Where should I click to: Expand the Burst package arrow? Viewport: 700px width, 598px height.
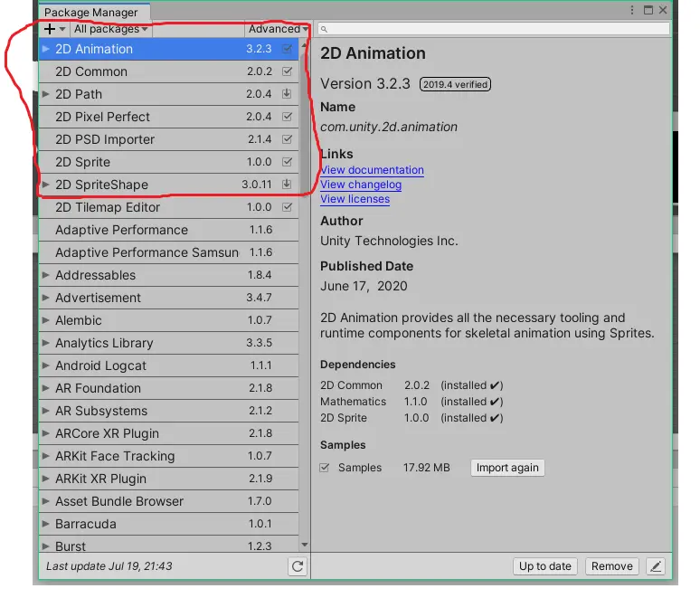click(45, 546)
